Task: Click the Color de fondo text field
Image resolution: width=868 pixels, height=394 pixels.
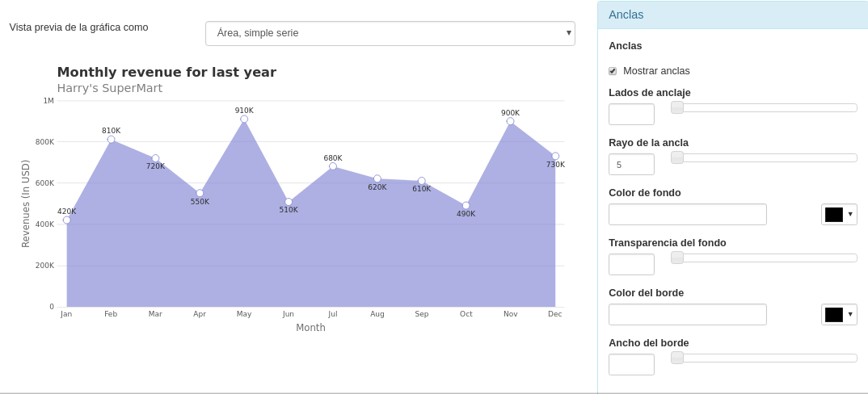Action: click(687, 215)
